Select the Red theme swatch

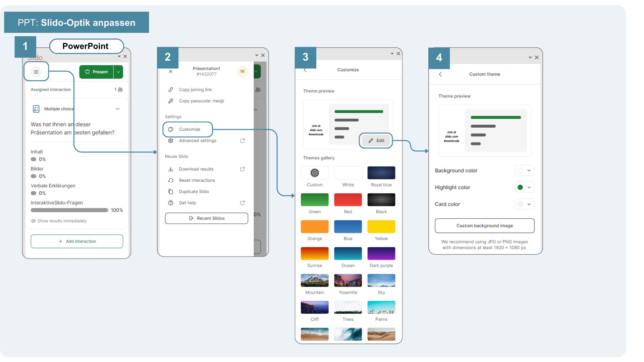tap(348, 200)
